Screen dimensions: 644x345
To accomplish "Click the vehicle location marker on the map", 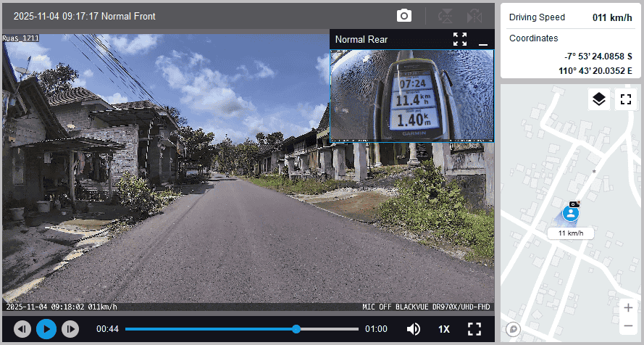I will 571,213.
